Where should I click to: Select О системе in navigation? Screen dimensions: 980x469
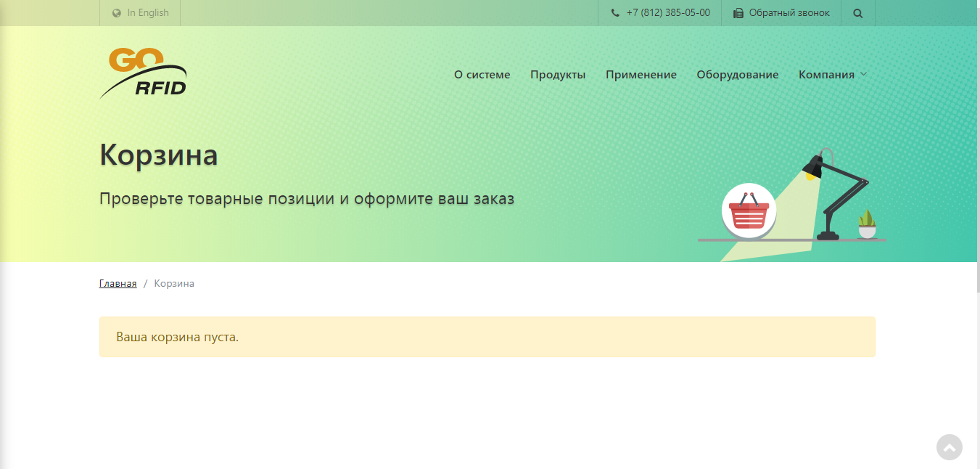(x=482, y=74)
